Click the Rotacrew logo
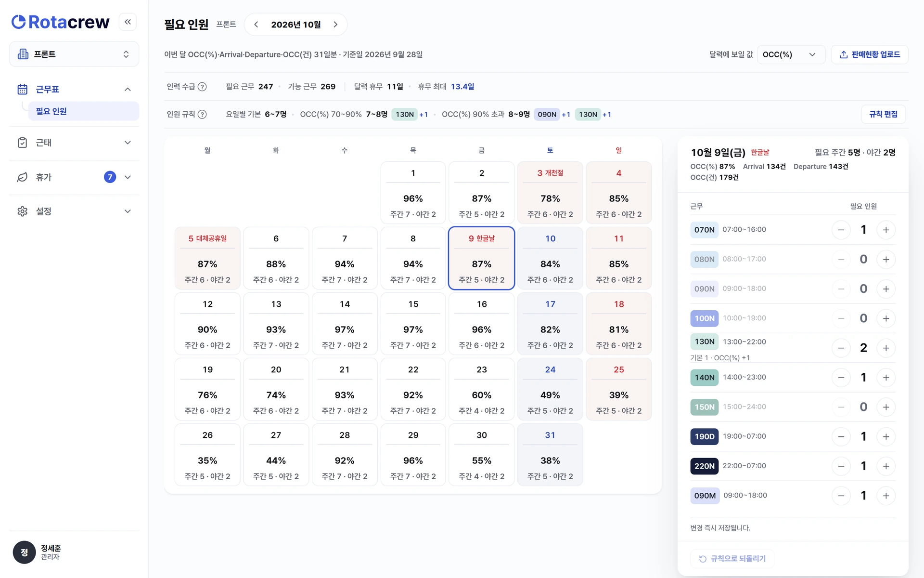The image size is (924, 578). point(61,22)
